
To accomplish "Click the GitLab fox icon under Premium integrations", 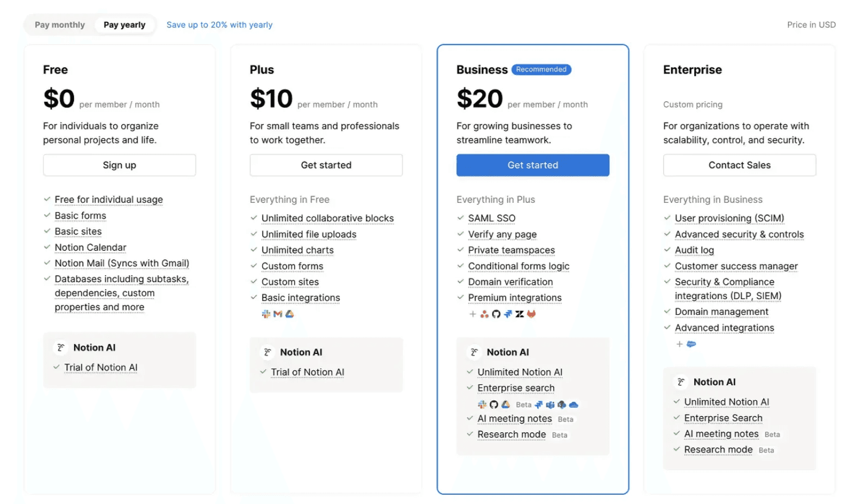I will pyautogui.click(x=531, y=314).
